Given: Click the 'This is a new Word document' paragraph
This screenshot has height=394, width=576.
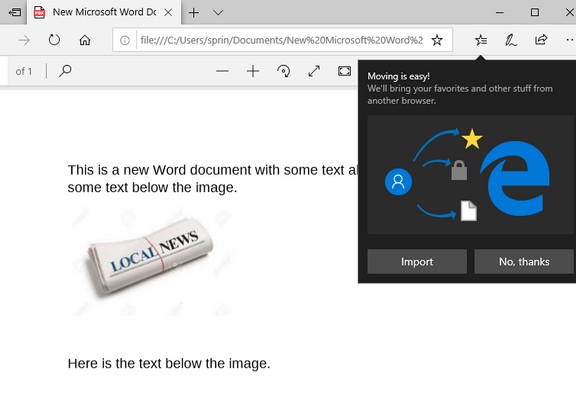Looking at the screenshot, I should point(212,178).
